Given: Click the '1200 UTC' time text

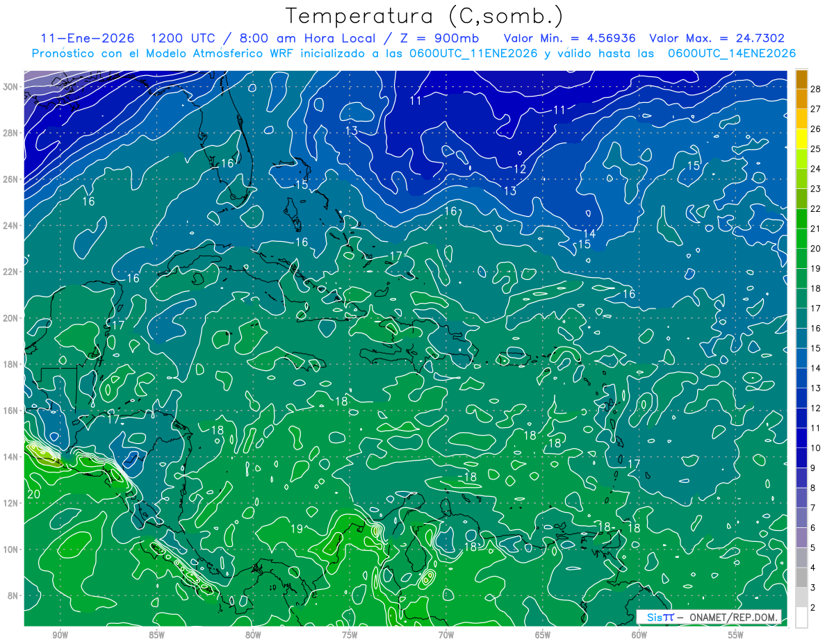Looking at the screenshot, I should click(x=183, y=38).
